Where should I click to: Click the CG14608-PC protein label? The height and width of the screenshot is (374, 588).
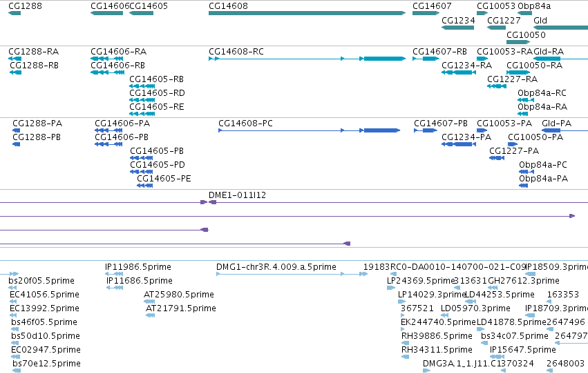click(245, 124)
